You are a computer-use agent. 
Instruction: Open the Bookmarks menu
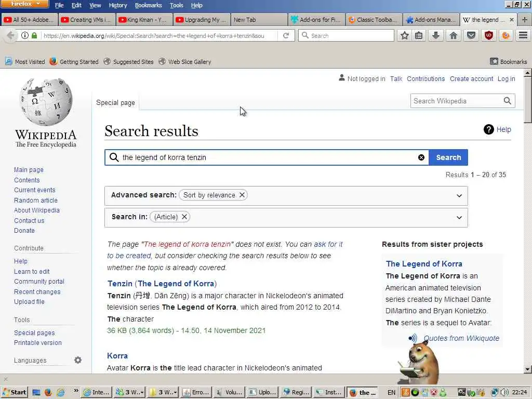(148, 5)
